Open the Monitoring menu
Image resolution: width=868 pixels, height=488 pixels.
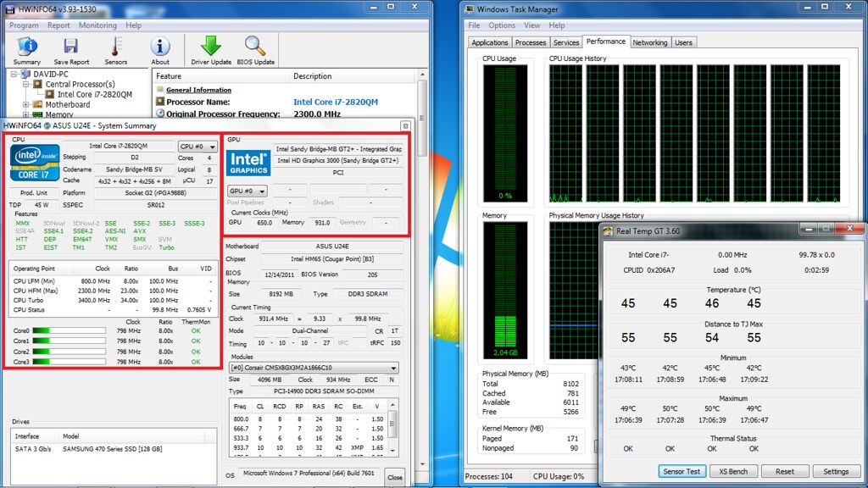click(x=97, y=25)
